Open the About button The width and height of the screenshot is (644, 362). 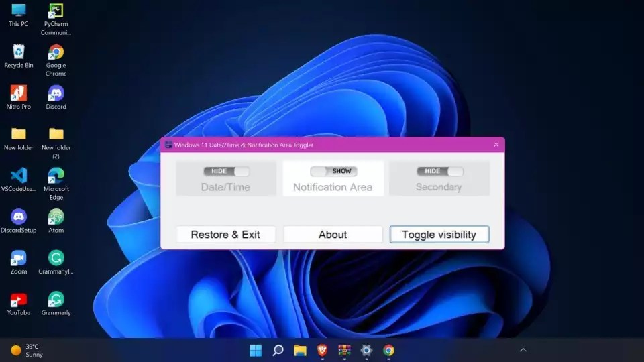coord(333,235)
